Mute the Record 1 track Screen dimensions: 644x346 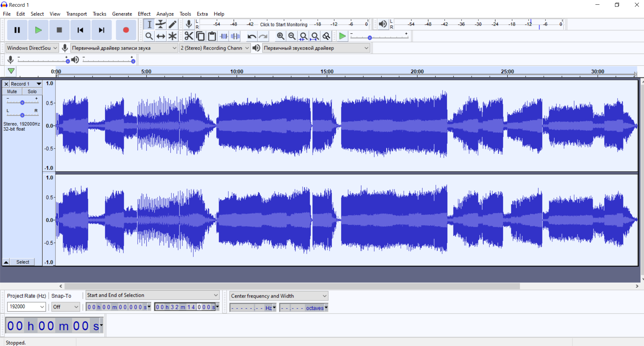[12, 92]
